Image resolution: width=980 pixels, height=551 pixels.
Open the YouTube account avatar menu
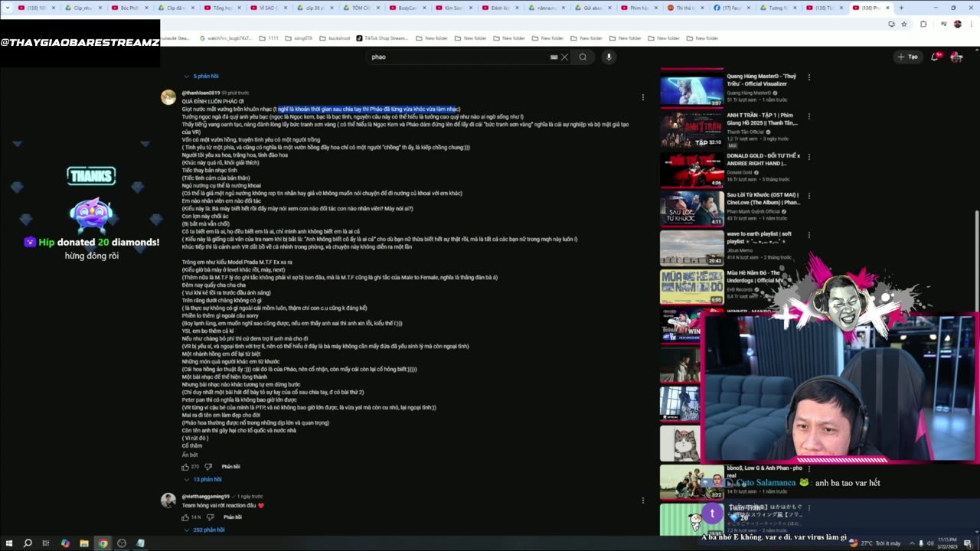tap(956, 57)
